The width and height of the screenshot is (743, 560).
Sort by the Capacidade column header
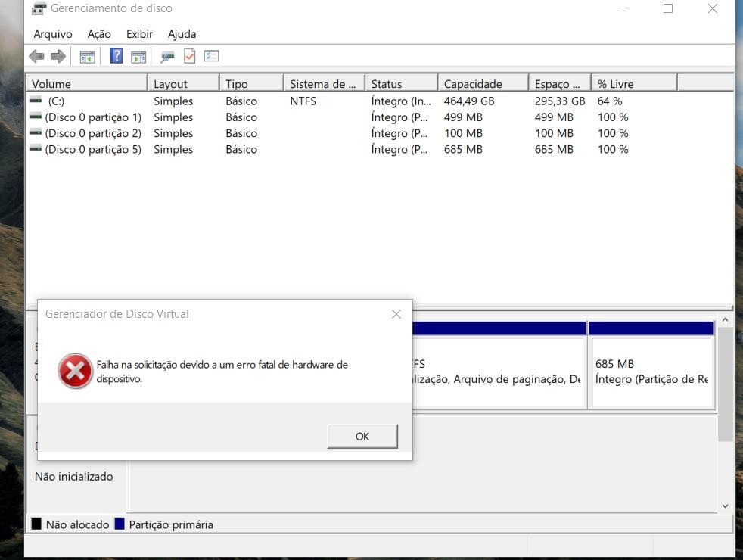click(x=483, y=84)
